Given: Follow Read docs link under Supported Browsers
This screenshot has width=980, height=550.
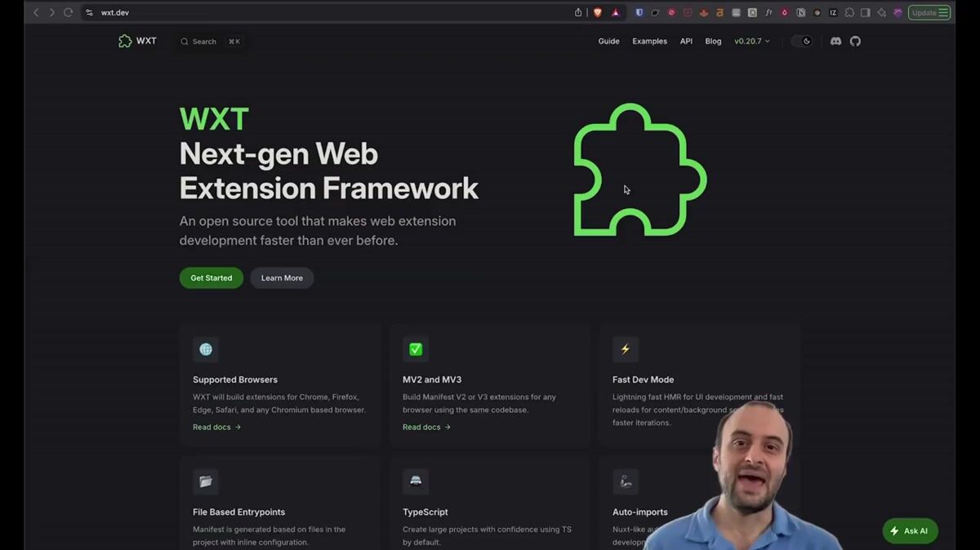Looking at the screenshot, I should coord(217,427).
